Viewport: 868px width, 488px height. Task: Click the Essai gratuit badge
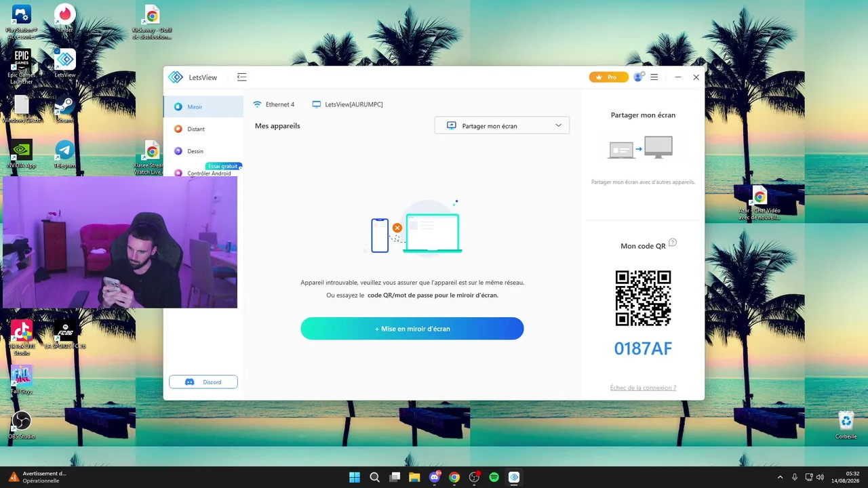point(224,166)
